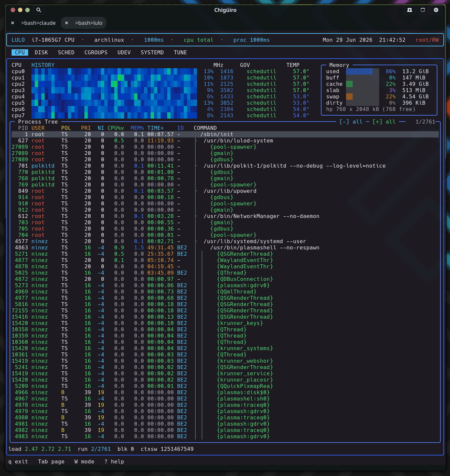Open the UDEV page
The image size is (450, 476).
pyautogui.click(x=124, y=52)
